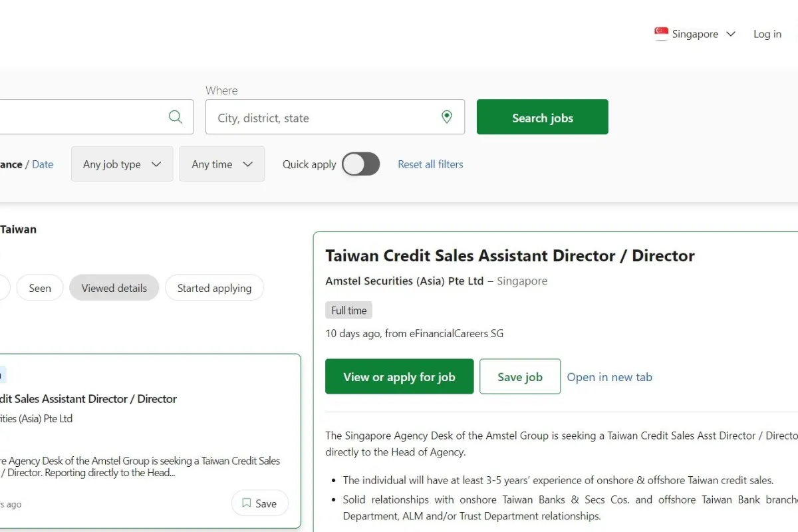Open the job card title in results list

tap(88, 399)
